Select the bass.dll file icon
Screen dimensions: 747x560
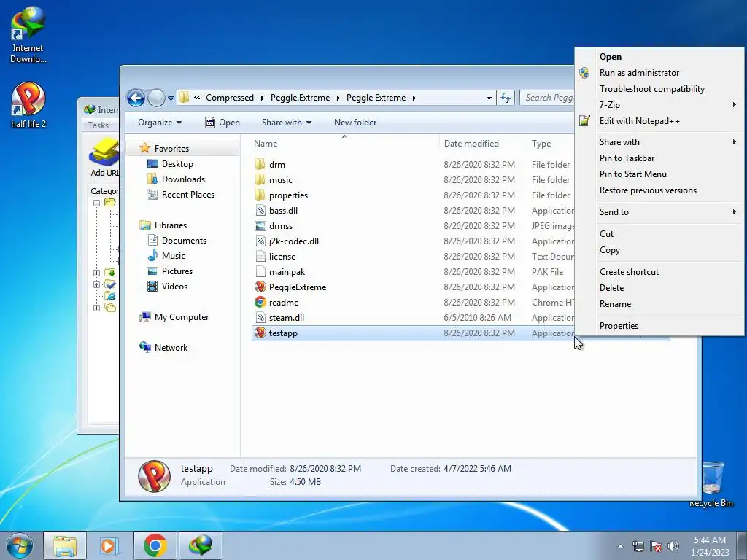(260, 211)
